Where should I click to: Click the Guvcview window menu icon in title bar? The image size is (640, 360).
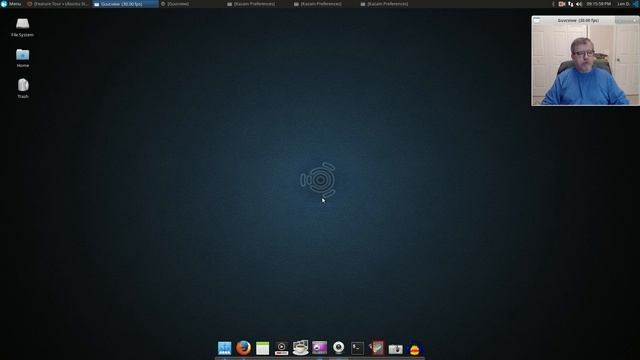[537, 20]
